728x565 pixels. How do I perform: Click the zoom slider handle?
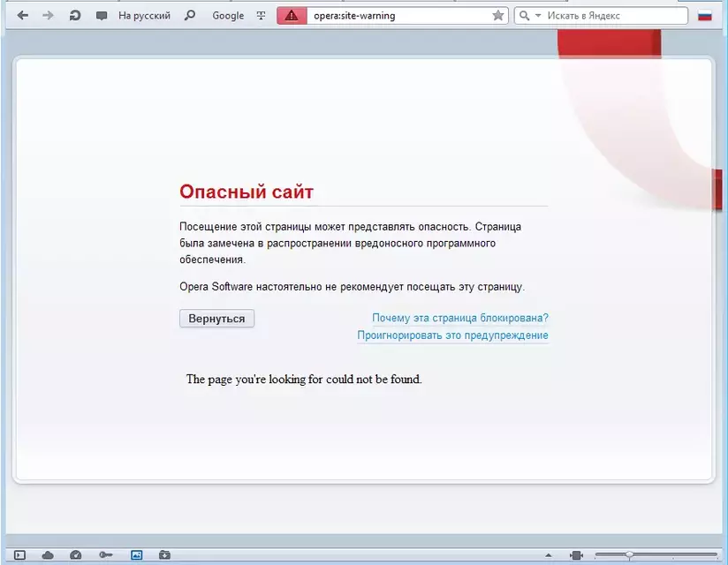tap(630, 554)
